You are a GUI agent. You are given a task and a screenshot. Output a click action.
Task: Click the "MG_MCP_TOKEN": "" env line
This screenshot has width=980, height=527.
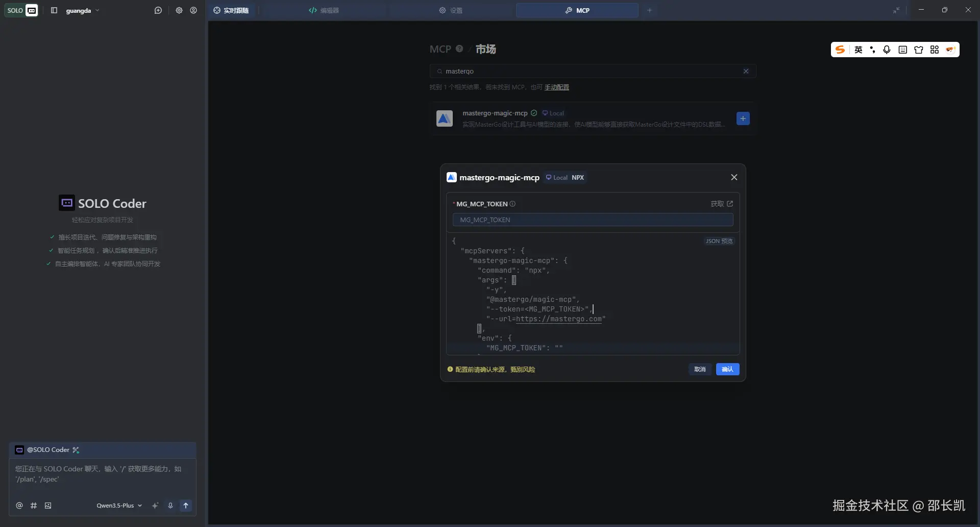525,348
